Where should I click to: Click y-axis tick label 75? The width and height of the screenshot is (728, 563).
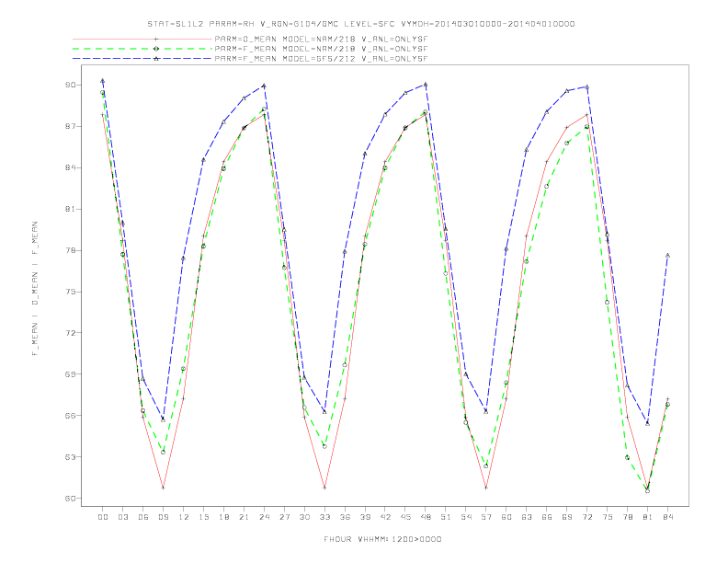coord(73,292)
